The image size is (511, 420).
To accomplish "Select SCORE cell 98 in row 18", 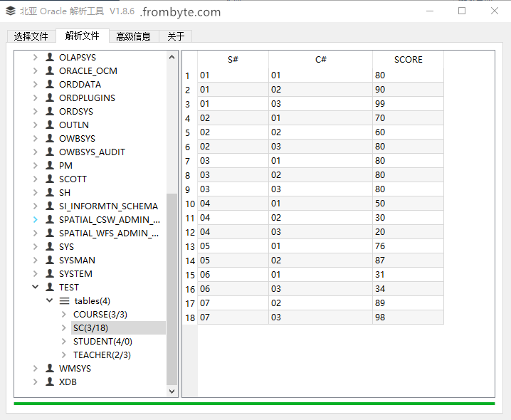I will (x=408, y=317).
